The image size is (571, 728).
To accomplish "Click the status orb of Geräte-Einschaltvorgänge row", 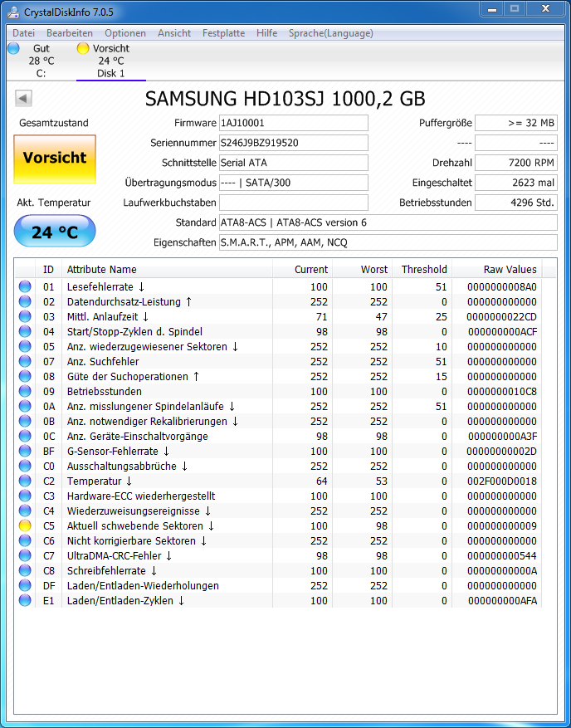I will (x=25, y=436).
